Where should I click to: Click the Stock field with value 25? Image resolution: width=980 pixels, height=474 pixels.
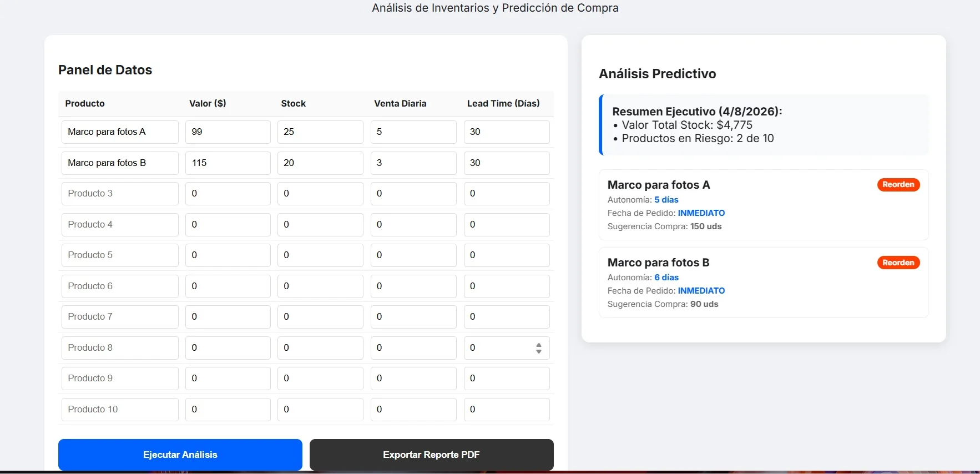[320, 132]
